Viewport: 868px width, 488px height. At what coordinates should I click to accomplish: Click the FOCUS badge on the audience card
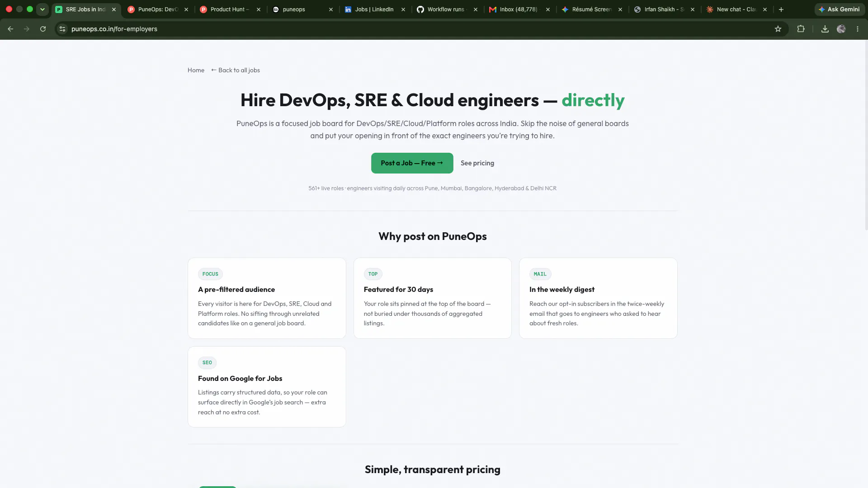210,274
